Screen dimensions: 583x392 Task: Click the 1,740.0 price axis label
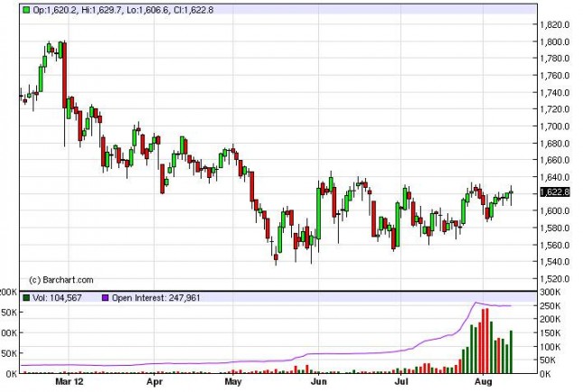[x=554, y=92]
